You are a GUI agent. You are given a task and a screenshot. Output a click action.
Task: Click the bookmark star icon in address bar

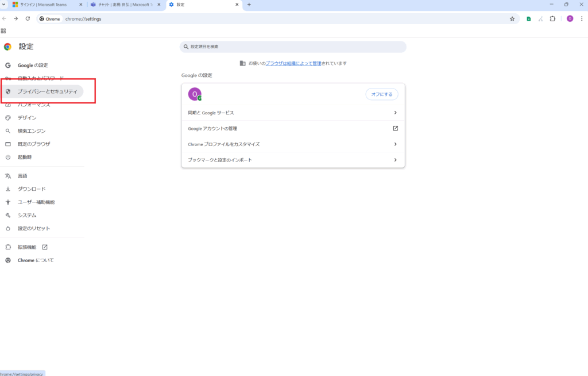[x=512, y=18]
